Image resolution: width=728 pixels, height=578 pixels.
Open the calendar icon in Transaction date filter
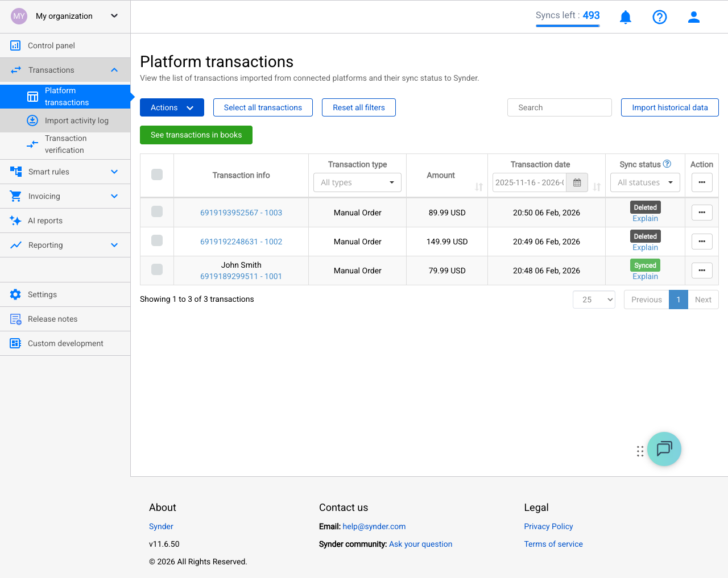577,182
